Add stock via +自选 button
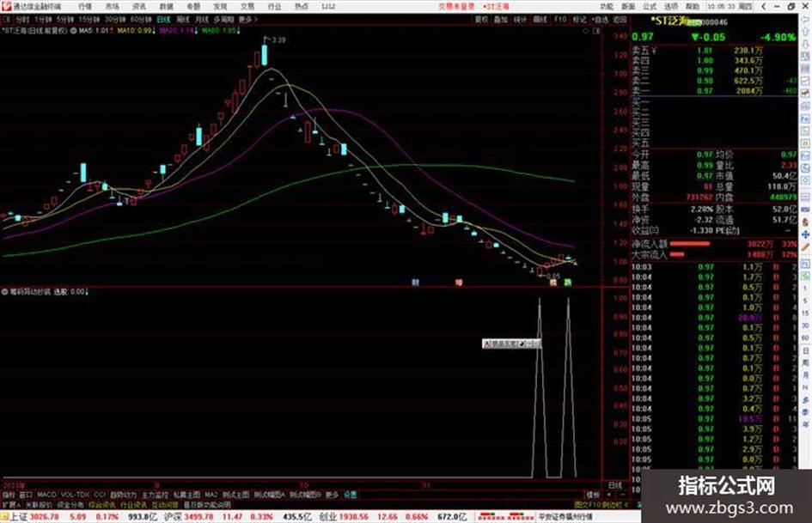Viewport: 812px width, 523px height. point(601,19)
